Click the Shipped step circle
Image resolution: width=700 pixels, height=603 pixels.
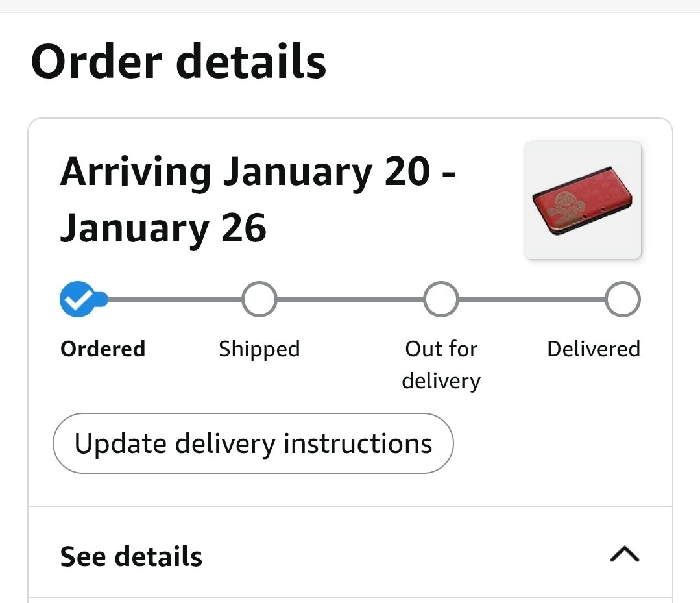point(259,299)
